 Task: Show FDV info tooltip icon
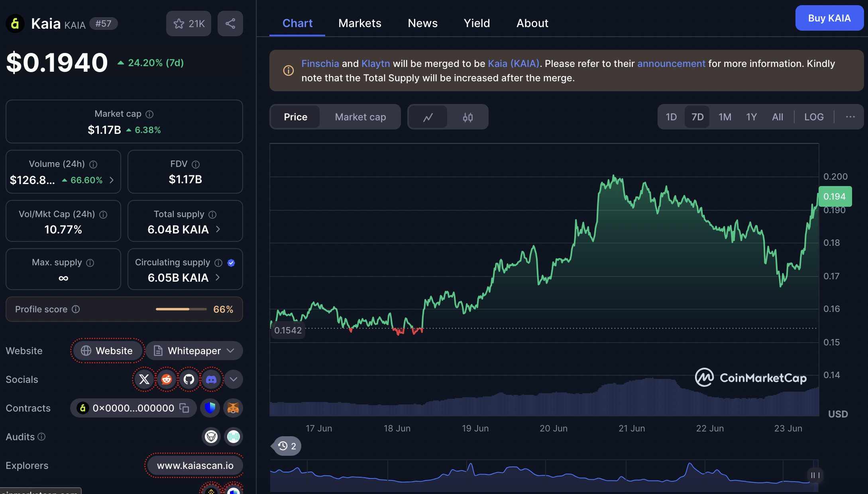[196, 165]
